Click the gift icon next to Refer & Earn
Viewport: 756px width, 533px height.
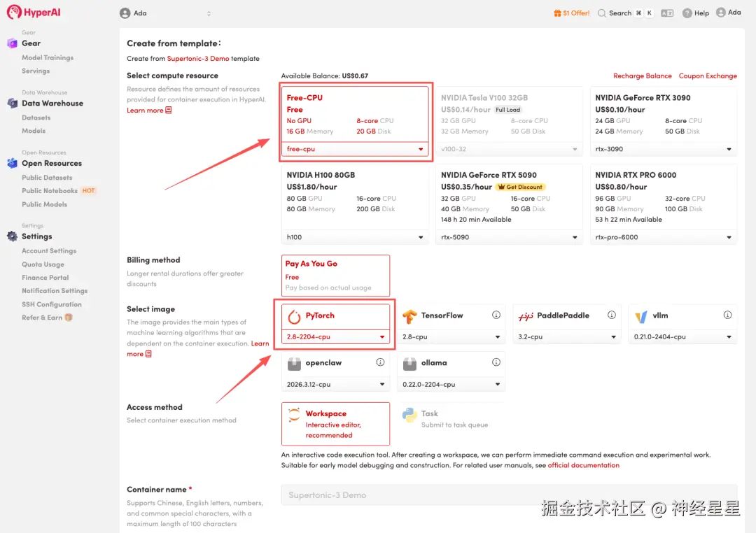(69, 317)
